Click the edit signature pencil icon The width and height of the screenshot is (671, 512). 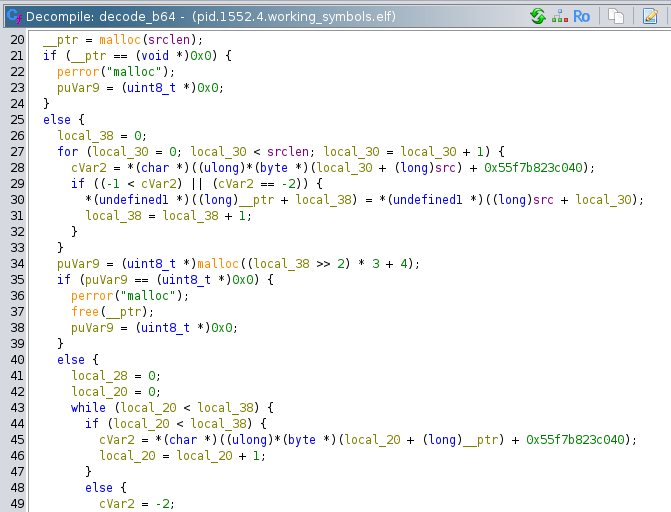click(650, 16)
